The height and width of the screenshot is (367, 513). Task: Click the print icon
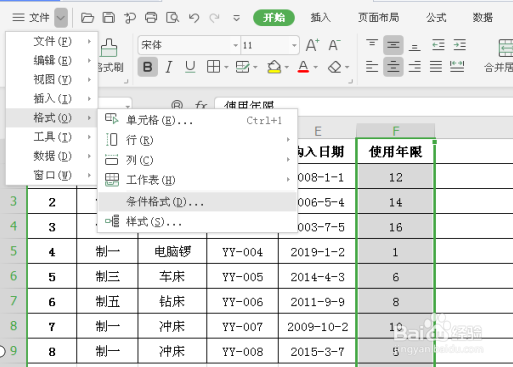point(151,17)
